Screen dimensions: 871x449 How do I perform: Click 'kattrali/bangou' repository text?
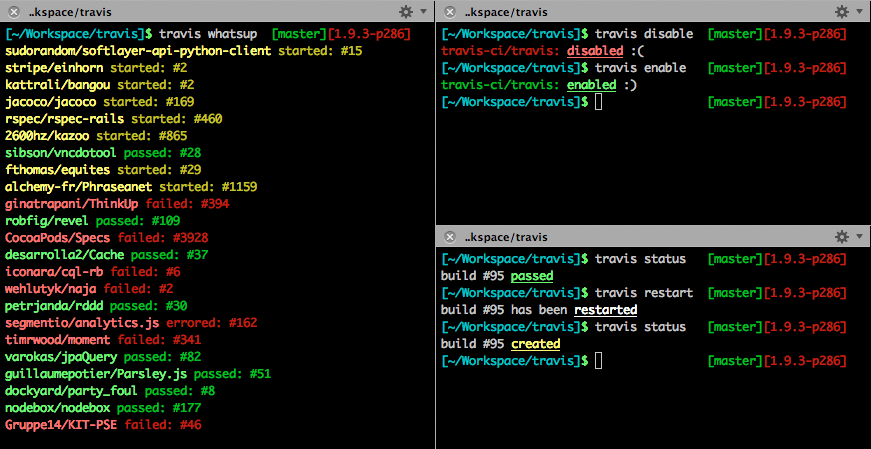58,85
